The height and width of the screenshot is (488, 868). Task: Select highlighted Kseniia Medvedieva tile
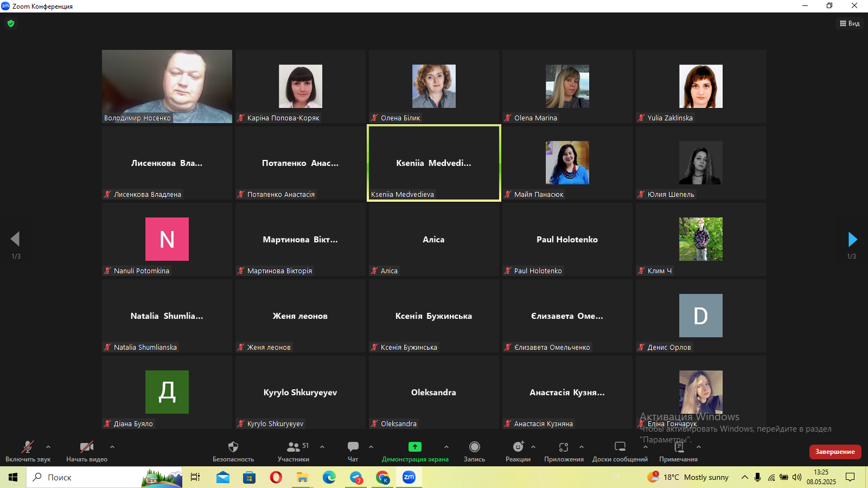click(x=434, y=163)
